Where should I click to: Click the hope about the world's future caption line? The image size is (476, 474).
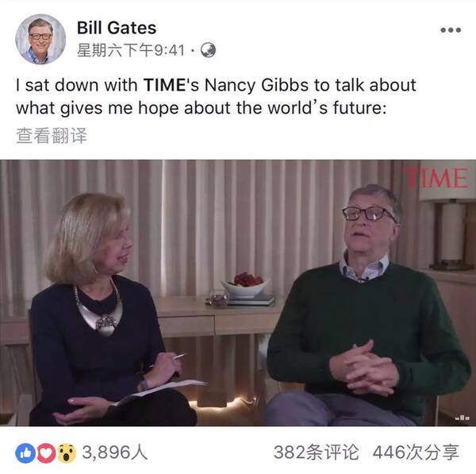201,108
